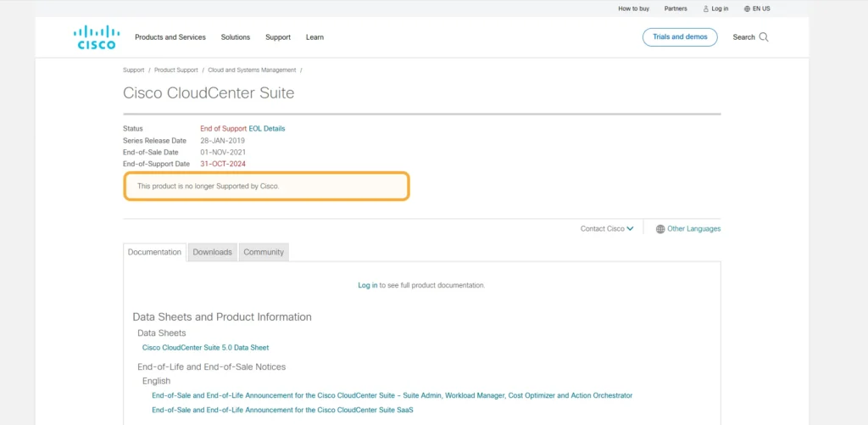Select the Documentation tab
Screen dimensions: 868x425
[x=154, y=252]
